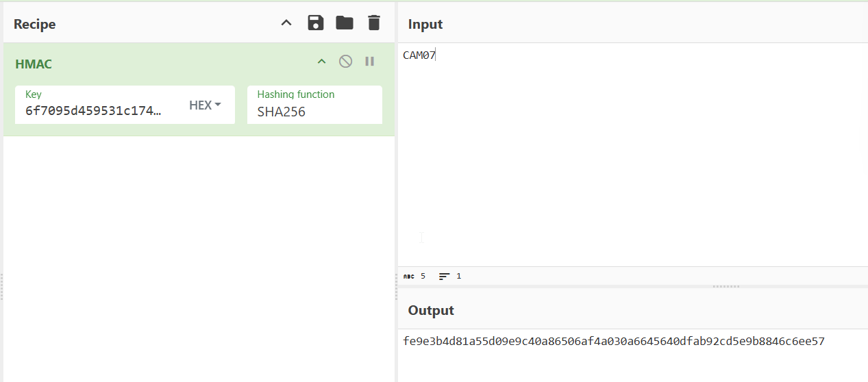The width and height of the screenshot is (868, 382).
Task: Place cursor in the CAM07 input text
Action: click(419, 55)
